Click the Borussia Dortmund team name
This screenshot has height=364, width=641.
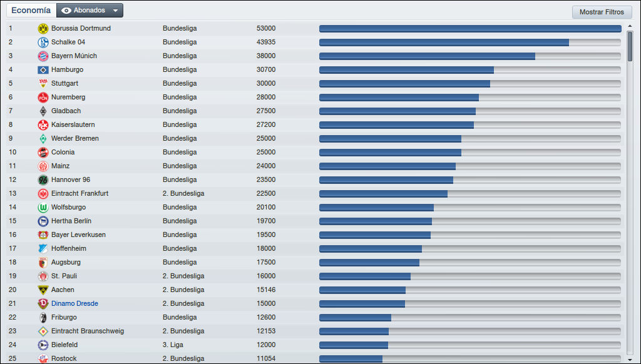(81, 28)
